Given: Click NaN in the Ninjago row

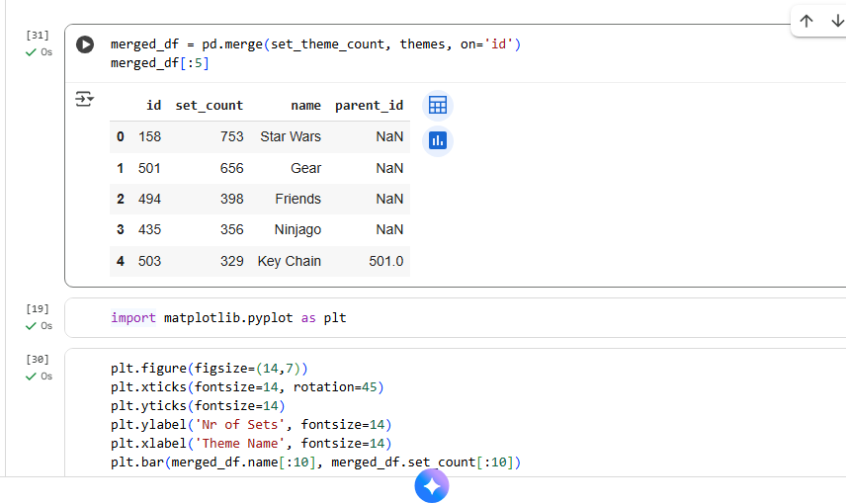Looking at the screenshot, I should pos(389,230).
